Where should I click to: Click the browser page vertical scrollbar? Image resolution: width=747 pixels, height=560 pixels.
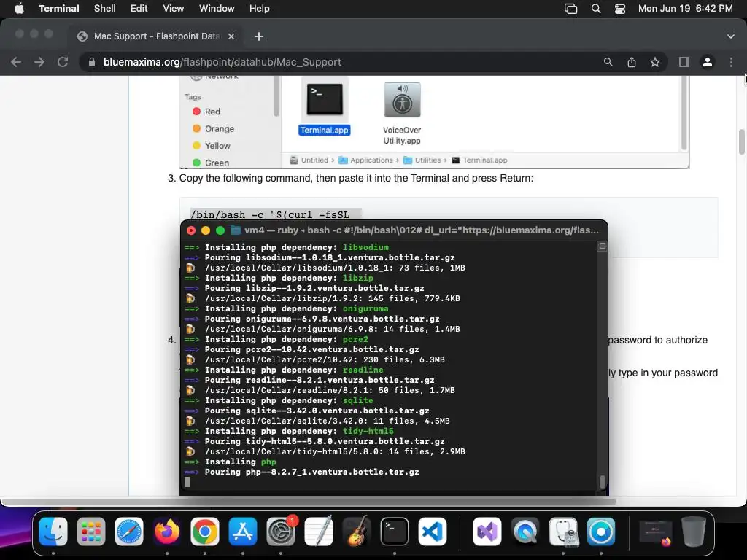point(742,142)
